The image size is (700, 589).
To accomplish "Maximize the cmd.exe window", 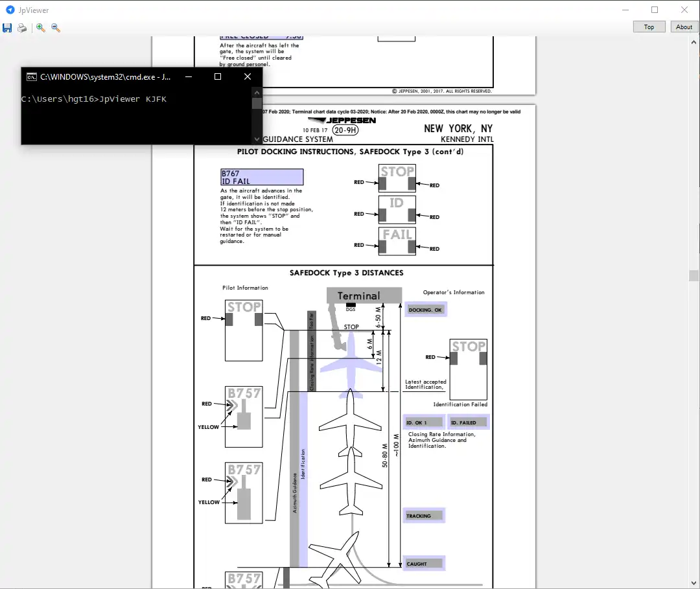I will 218,76.
